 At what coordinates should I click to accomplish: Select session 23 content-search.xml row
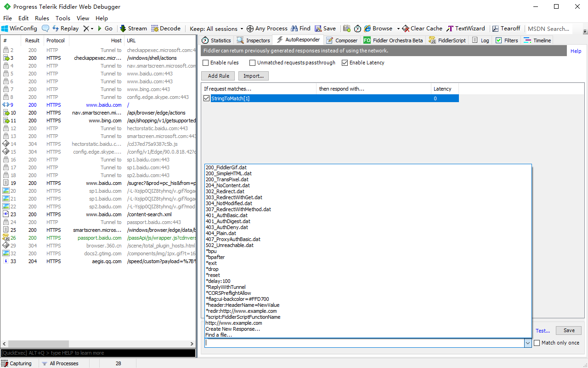pyautogui.click(x=98, y=214)
